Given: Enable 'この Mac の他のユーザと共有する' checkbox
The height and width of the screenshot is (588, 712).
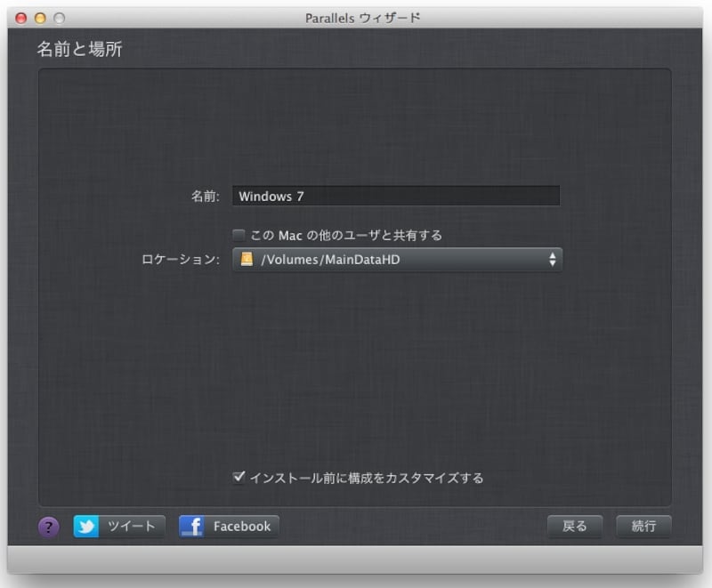Looking at the screenshot, I should pyautogui.click(x=239, y=235).
